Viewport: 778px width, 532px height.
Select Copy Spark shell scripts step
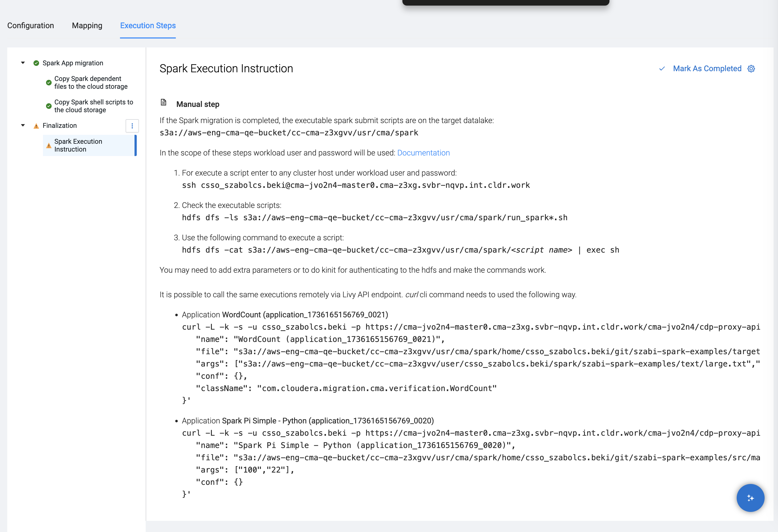pos(93,106)
